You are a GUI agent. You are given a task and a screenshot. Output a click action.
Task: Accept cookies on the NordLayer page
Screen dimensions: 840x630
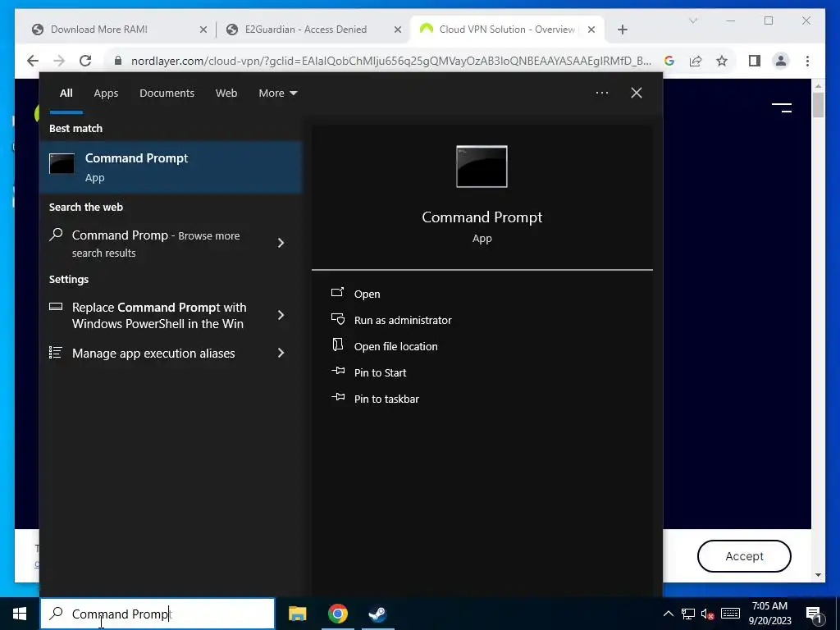(744, 556)
